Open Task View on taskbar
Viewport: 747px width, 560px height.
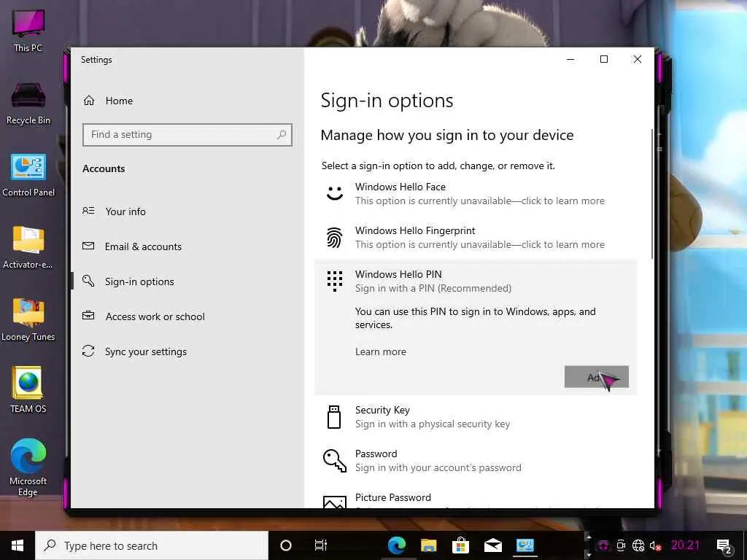coord(321,545)
